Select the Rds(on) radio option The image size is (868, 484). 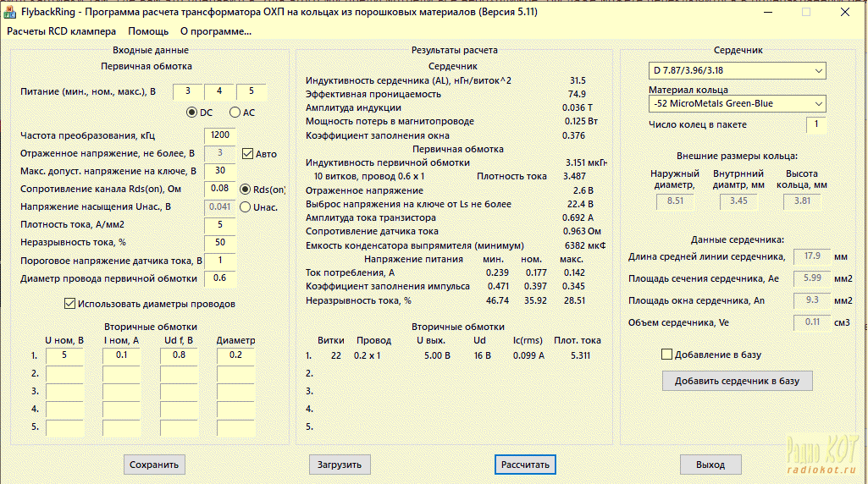(x=246, y=189)
